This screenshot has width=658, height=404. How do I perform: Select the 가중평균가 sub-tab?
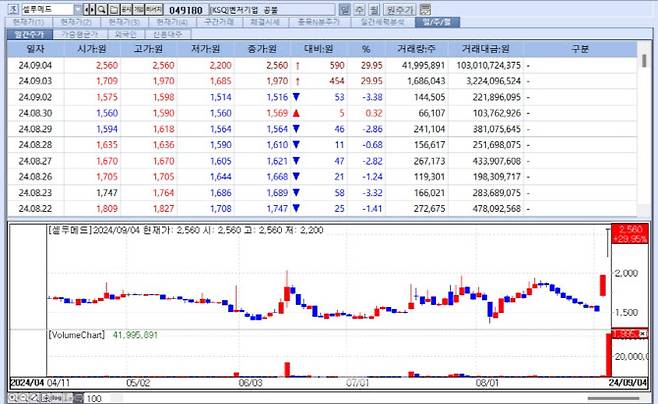(80, 34)
